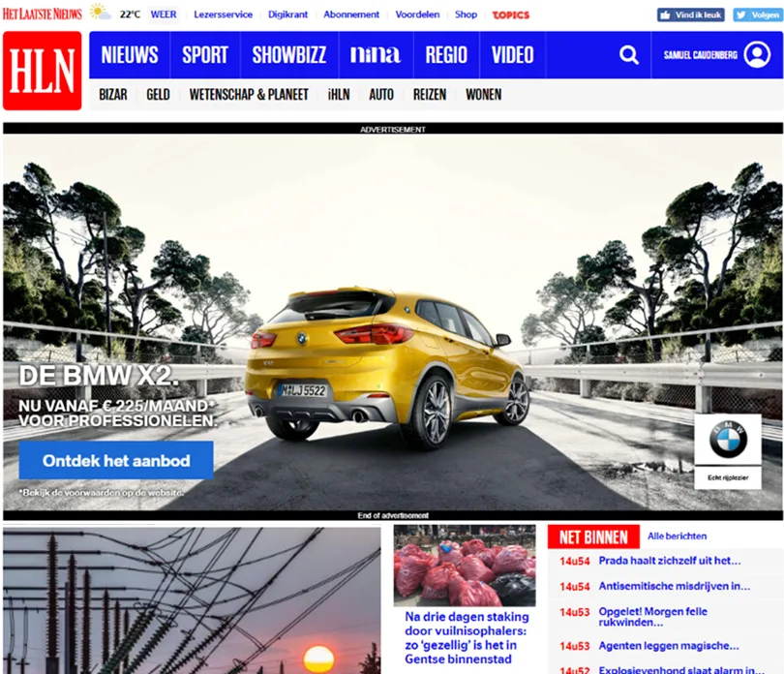Click the user profile avatar icon

click(x=757, y=54)
